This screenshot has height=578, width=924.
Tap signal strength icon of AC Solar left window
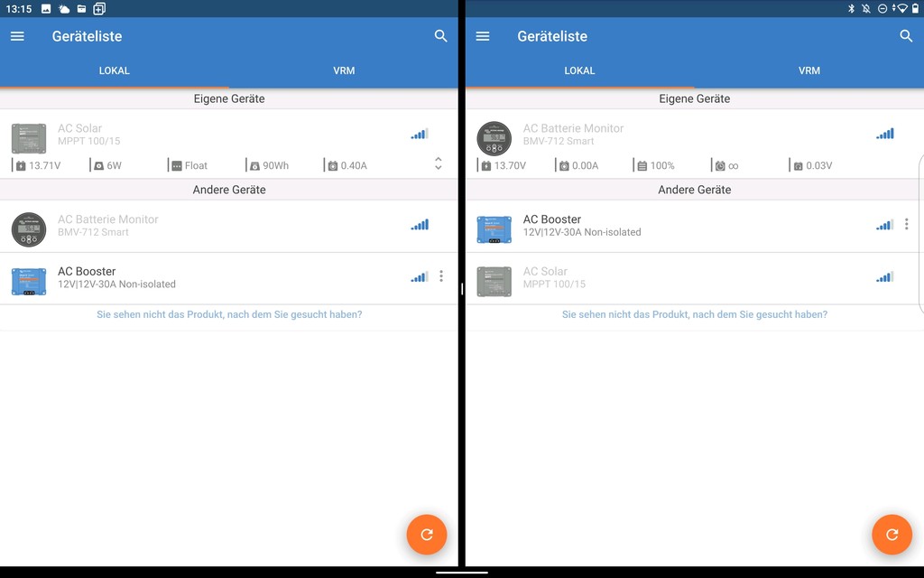coord(420,134)
